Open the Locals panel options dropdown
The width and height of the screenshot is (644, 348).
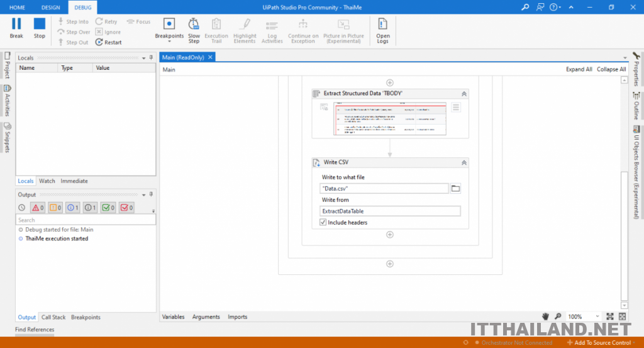(x=144, y=58)
